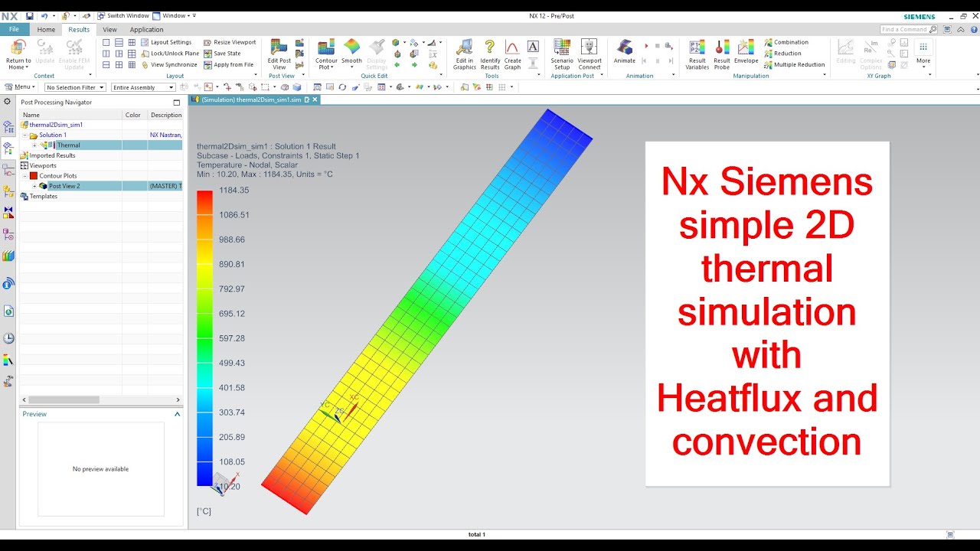Switch to the Application ribbon tab
Viewport: 980px width, 551px height.
(146, 30)
